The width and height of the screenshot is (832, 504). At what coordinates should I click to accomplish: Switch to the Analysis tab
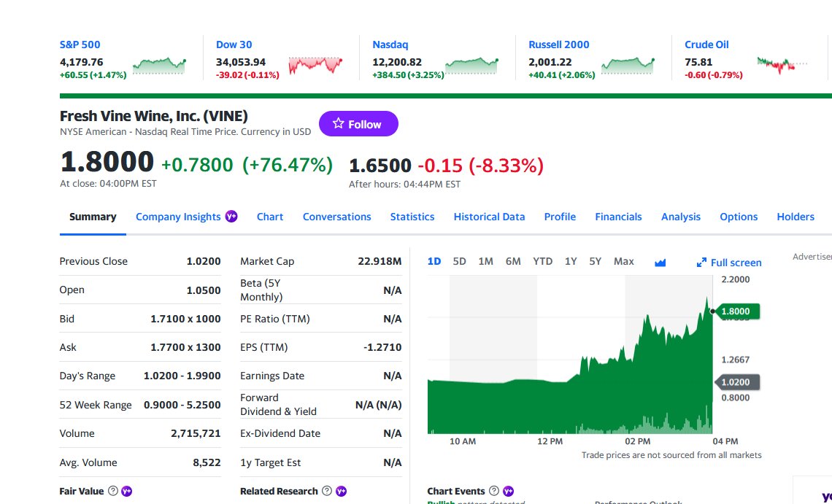(x=681, y=217)
